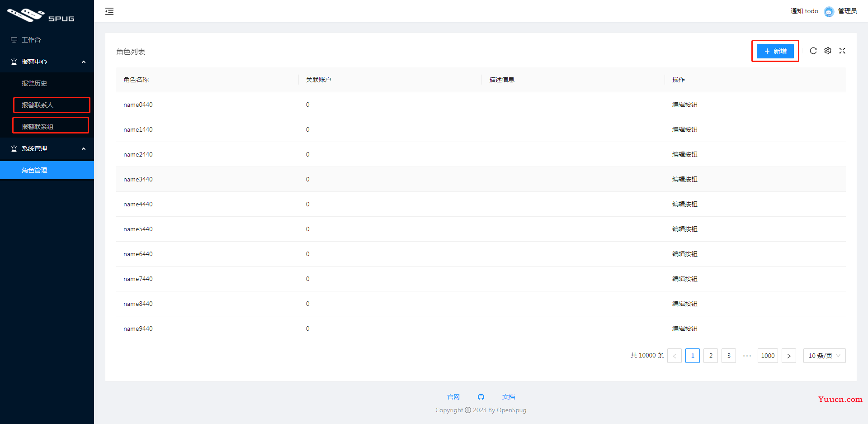Click the refresh icon above the table
The image size is (868, 424).
click(x=813, y=51)
